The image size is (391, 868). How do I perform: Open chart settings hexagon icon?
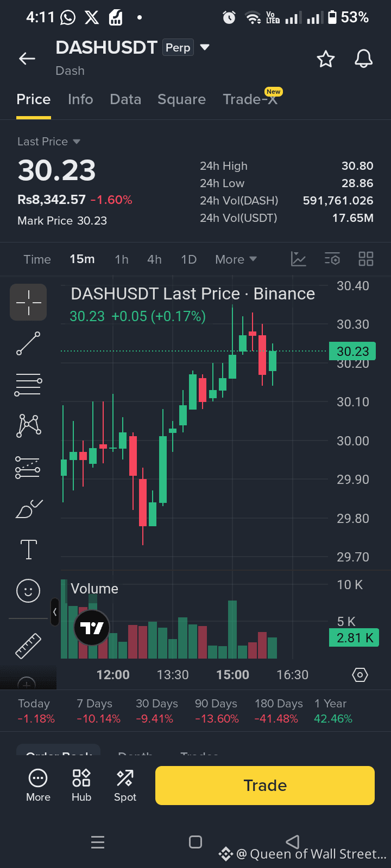pyautogui.click(x=360, y=675)
